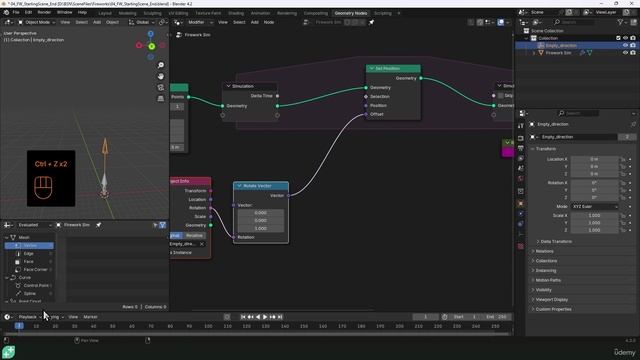The image size is (640, 360).
Task: Open the Render properties tab
Action: (520, 138)
